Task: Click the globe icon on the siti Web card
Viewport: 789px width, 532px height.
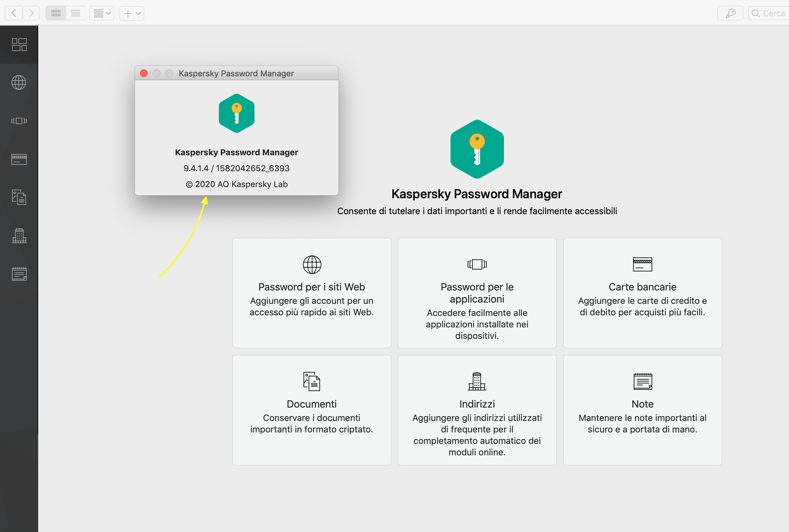Action: tap(312, 264)
